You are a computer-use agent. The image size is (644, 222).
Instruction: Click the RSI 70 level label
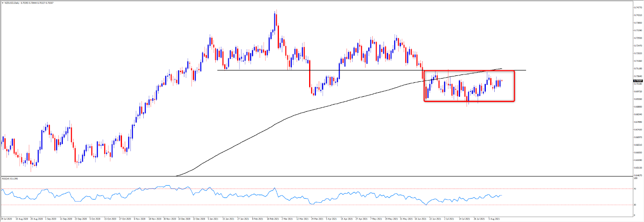[635, 189]
